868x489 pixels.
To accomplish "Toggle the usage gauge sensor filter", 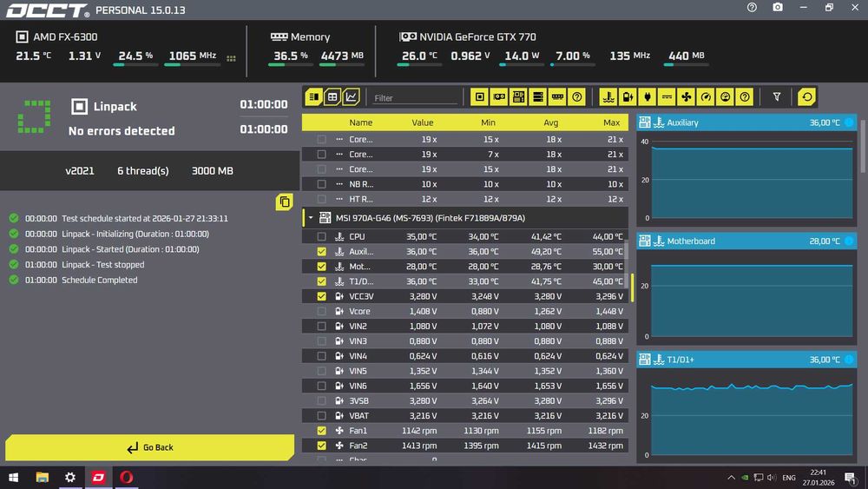I will coord(725,97).
